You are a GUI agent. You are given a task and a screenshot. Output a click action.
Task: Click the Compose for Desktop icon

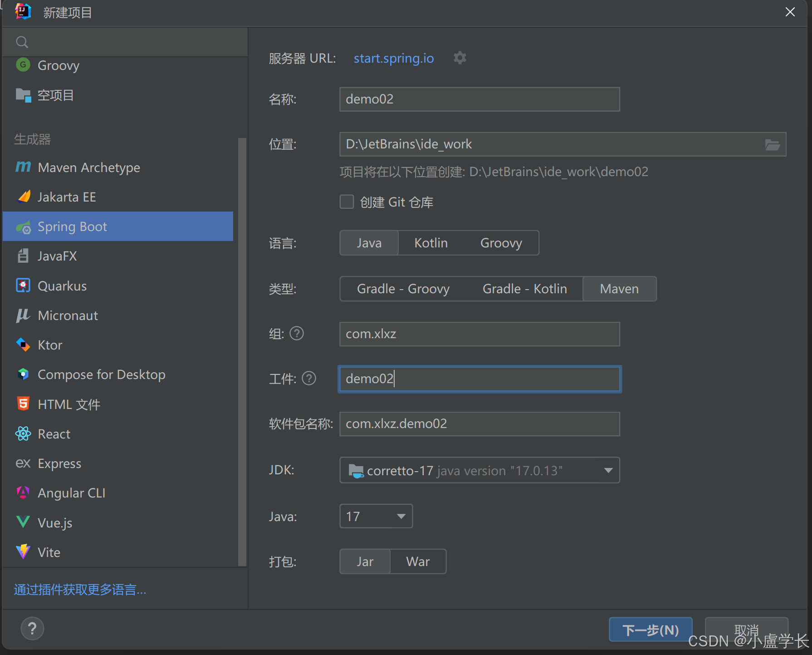[23, 374]
